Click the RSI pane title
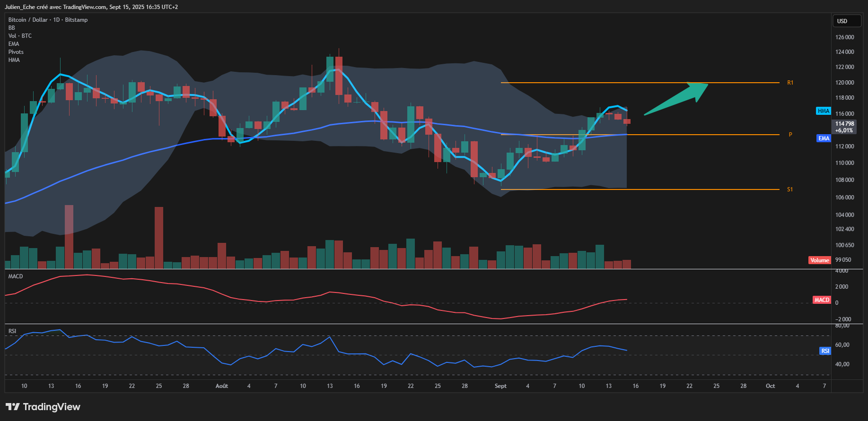 12,331
